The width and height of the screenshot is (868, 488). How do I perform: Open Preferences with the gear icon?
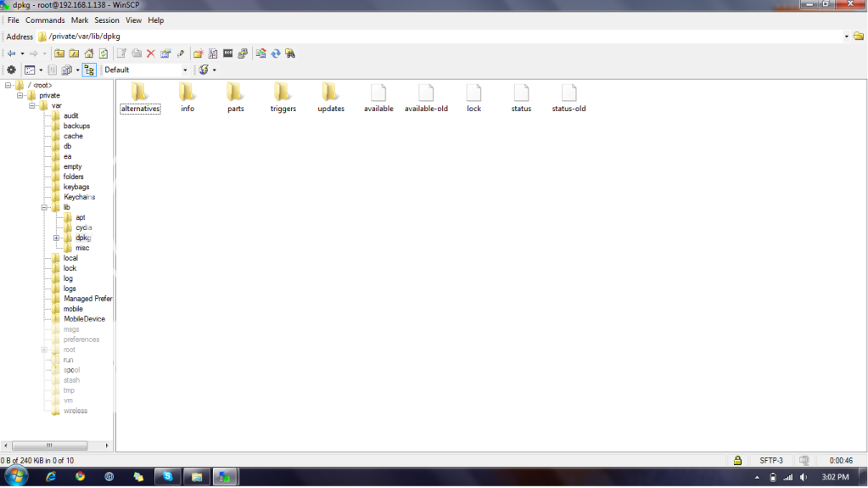(11, 70)
